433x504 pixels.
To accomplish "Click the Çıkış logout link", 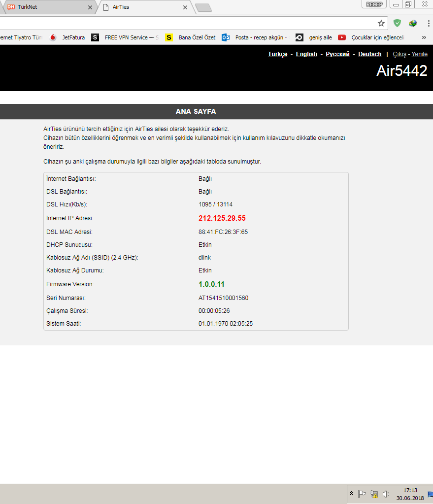I will point(399,54).
